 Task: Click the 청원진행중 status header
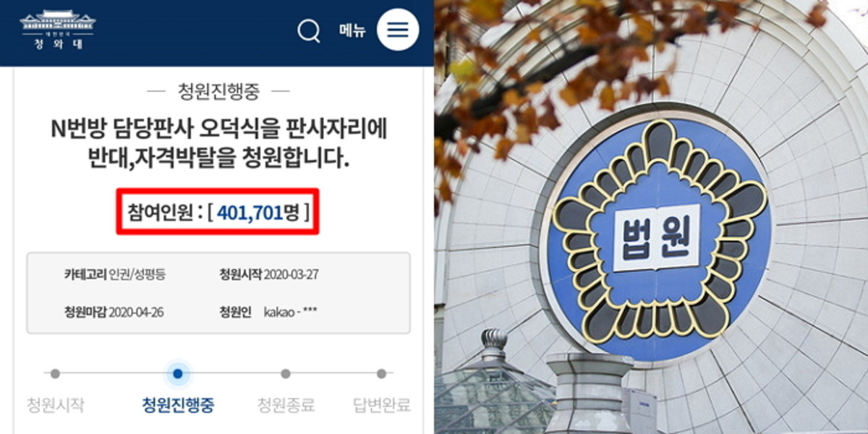point(218,91)
